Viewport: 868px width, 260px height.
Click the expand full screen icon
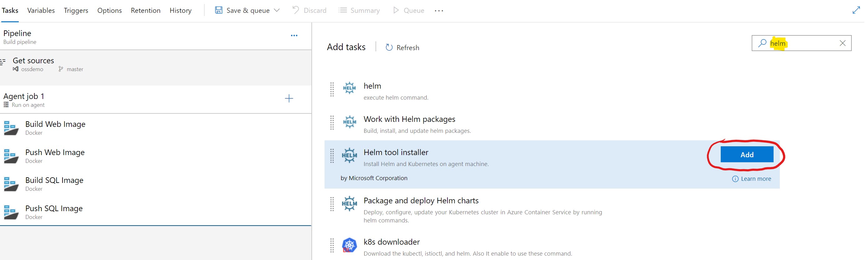[856, 10]
